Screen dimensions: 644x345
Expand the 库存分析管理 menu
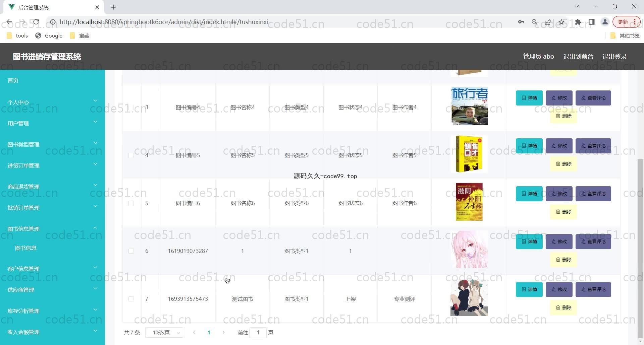click(x=52, y=310)
